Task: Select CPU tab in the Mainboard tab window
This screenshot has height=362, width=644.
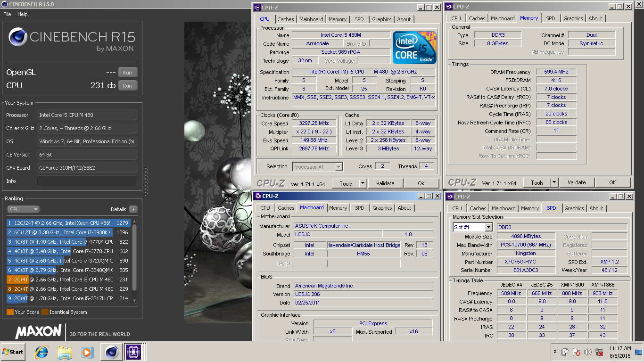Action: pyautogui.click(x=265, y=208)
